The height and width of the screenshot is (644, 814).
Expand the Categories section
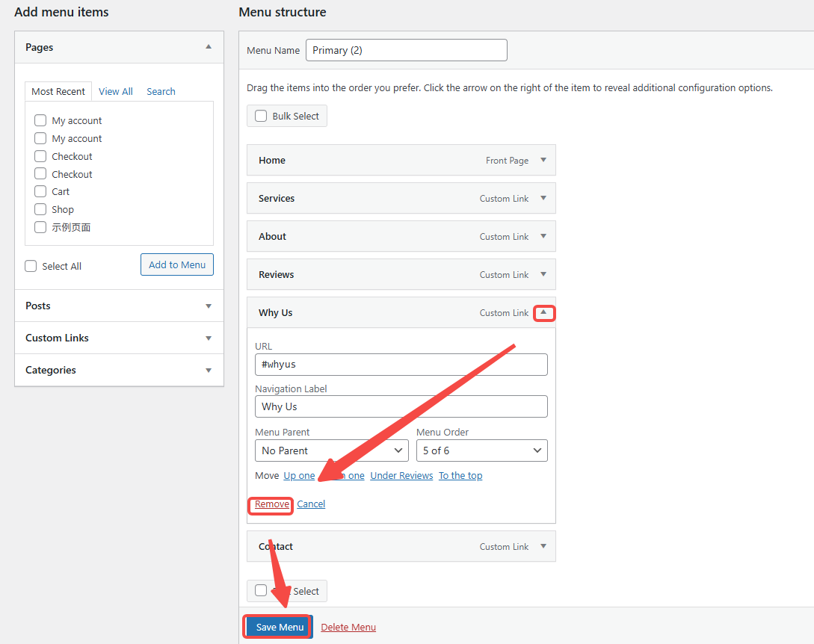point(209,371)
